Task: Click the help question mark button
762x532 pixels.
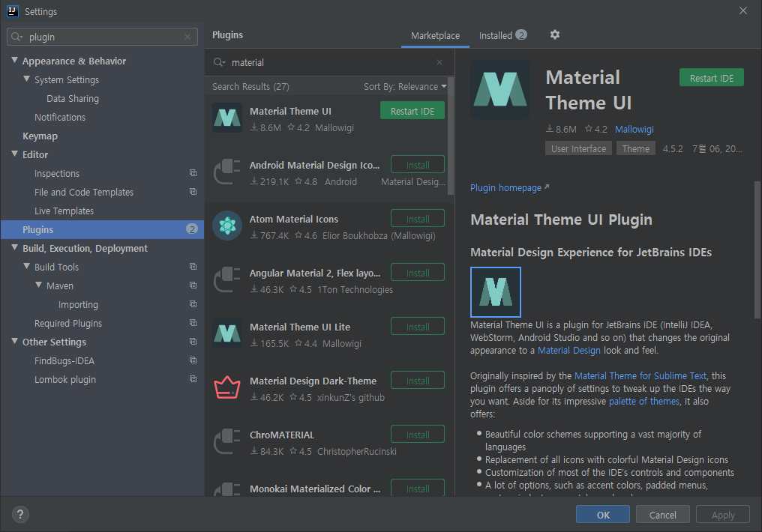Action: pyautogui.click(x=20, y=514)
